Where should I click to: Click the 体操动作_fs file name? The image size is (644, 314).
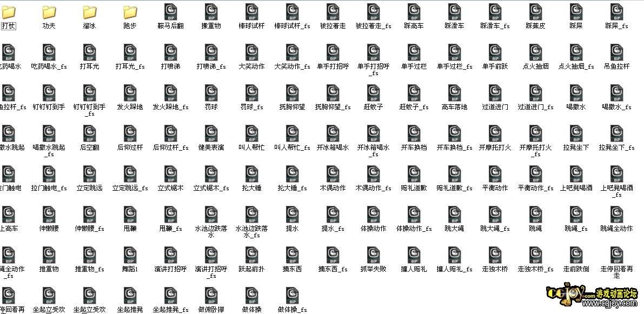tap(414, 229)
